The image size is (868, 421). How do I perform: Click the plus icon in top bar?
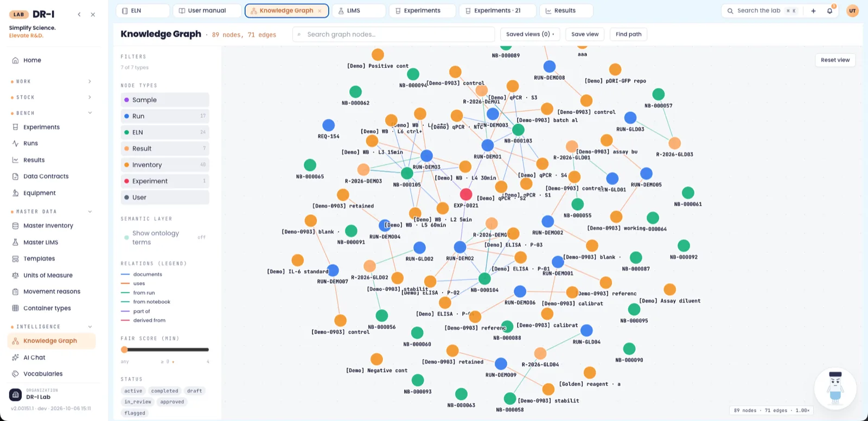(813, 11)
